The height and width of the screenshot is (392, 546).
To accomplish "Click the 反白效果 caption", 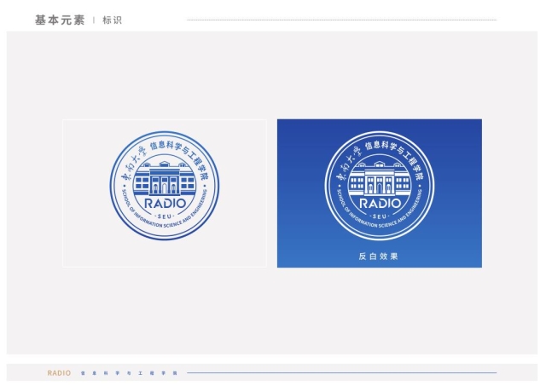I will pos(379,256).
